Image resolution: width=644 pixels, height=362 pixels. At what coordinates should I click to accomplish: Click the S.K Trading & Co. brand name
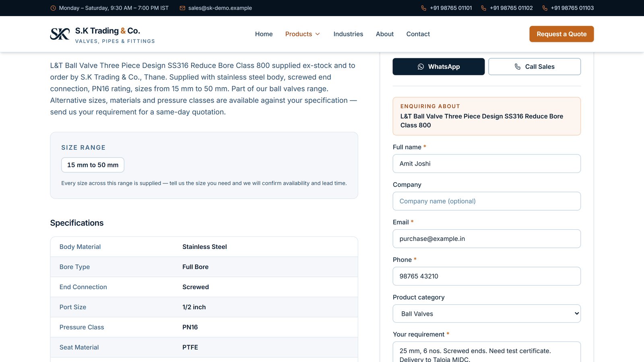pos(107,31)
